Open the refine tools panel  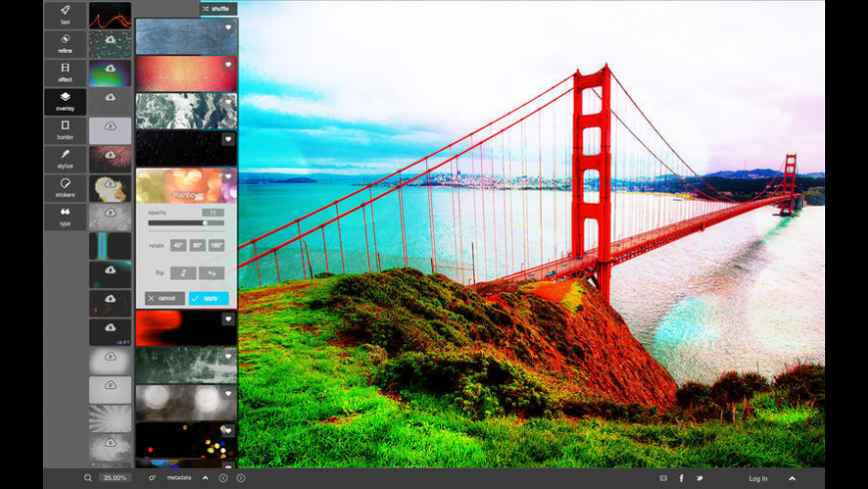(x=65, y=44)
